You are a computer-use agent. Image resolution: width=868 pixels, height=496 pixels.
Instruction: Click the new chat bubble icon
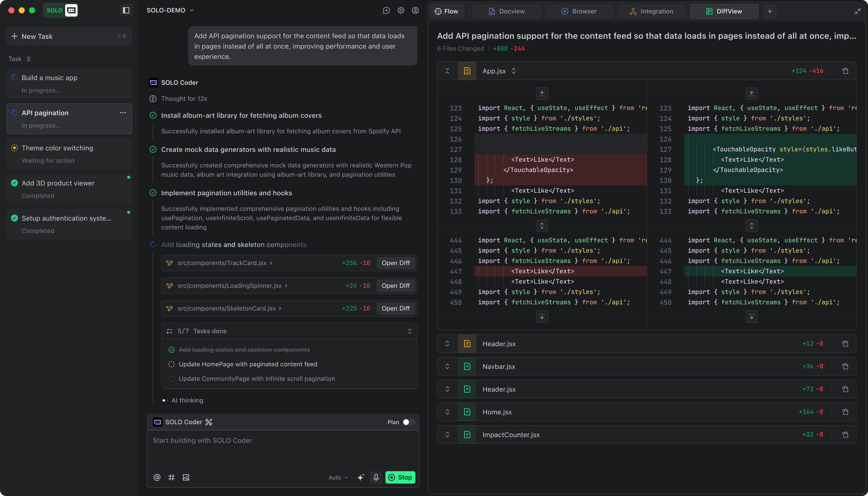click(386, 10)
